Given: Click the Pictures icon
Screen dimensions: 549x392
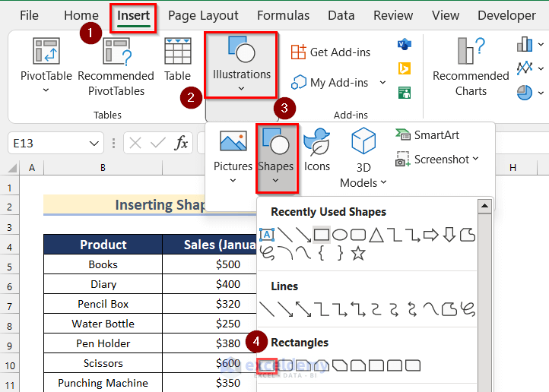Looking at the screenshot, I should (233, 141).
